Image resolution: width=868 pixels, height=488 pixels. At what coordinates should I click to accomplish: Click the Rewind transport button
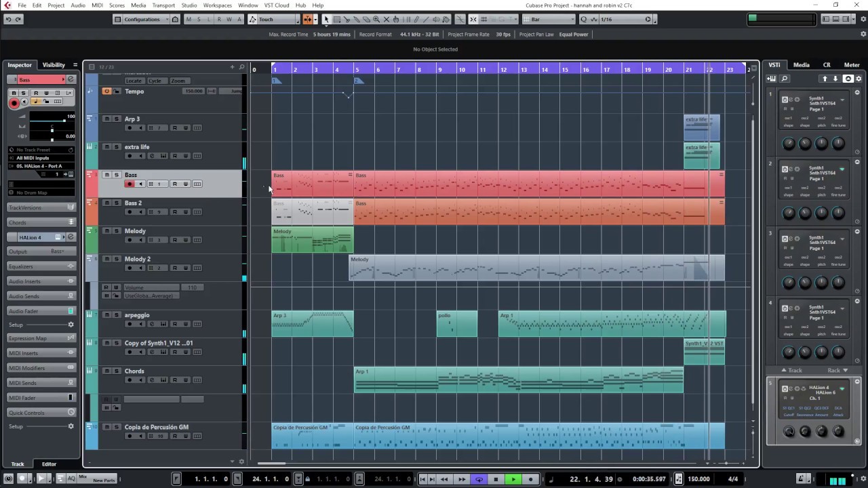click(444, 479)
